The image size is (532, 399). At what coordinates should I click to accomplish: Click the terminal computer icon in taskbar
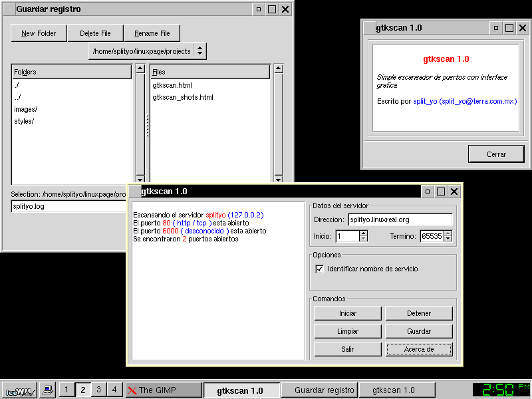(47, 390)
